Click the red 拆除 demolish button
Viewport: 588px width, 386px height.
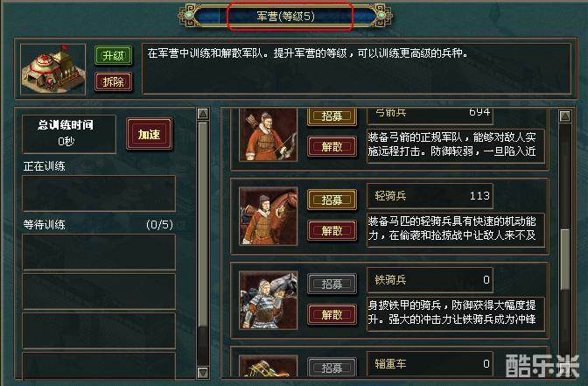113,81
